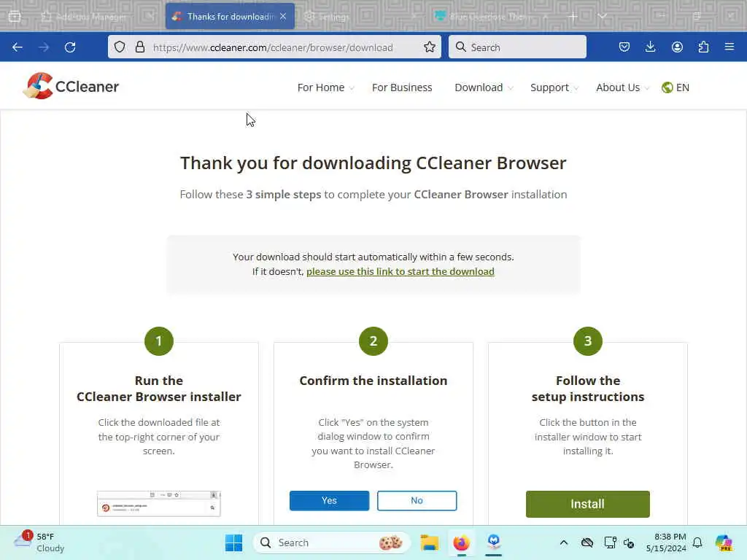Expand the list all tabs chevron

click(602, 17)
